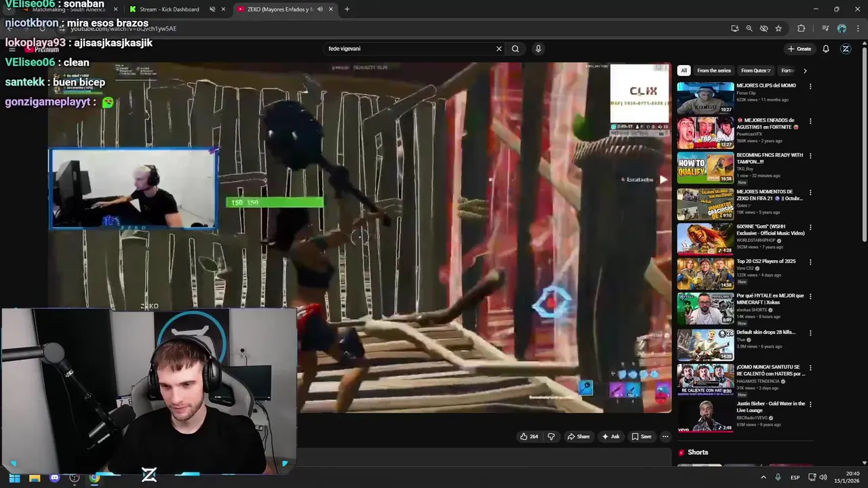The height and width of the screenshot is (488, 868).
Task: Click the ESP language indicator
Action: pos(795,478)
